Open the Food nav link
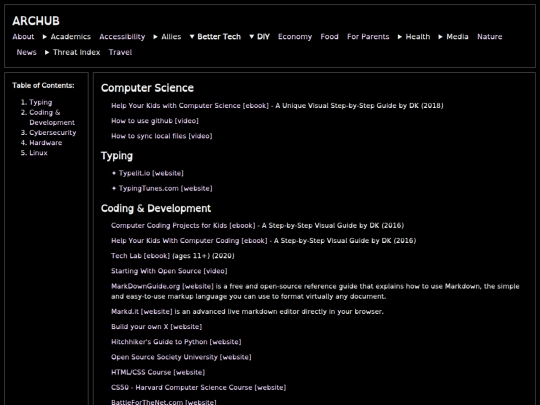 (330, 37)
